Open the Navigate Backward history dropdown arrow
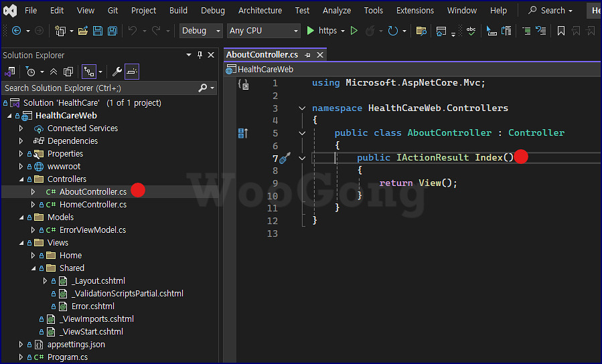This screenshot has height=364, width=602. [28, 31]
